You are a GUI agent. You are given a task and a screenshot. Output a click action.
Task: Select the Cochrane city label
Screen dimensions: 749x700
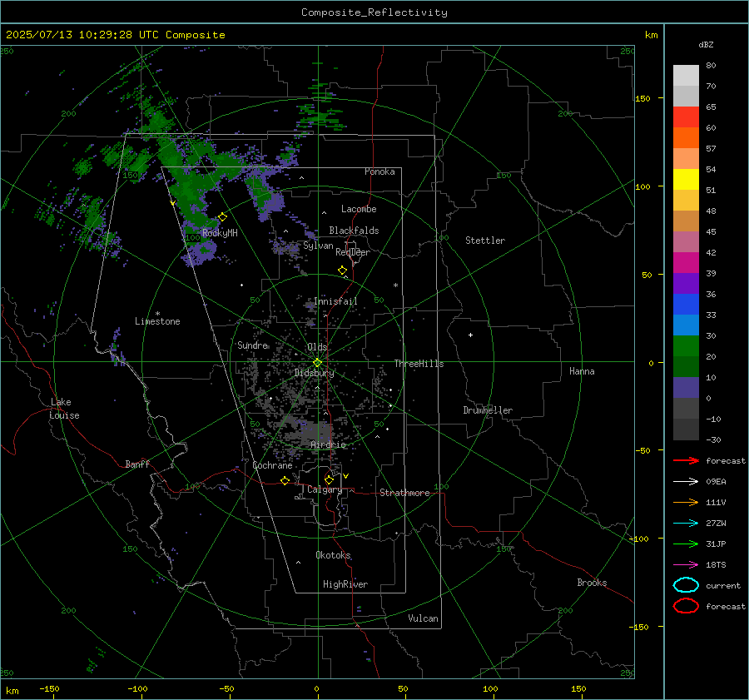pos(272,465)
